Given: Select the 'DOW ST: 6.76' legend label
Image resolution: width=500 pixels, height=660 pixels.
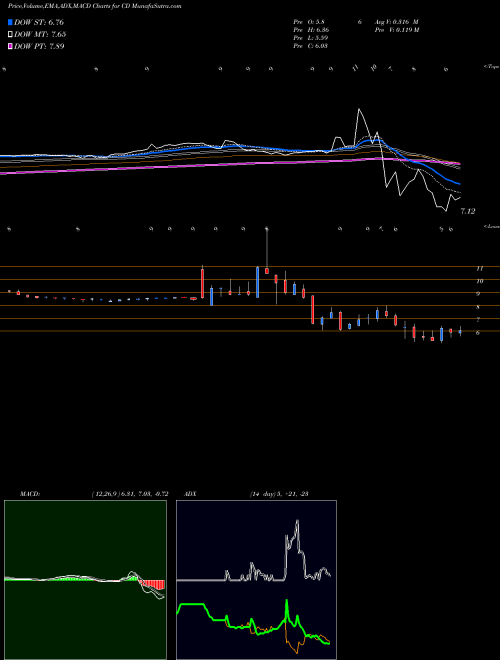Looking at the screenshot, I should point(39,22).
